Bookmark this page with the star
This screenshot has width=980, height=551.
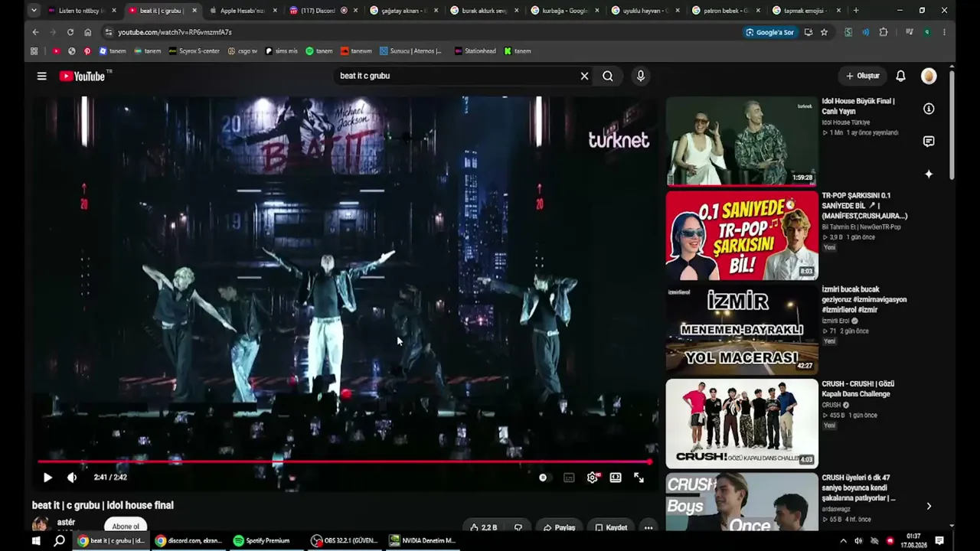[x=824, y=32]
